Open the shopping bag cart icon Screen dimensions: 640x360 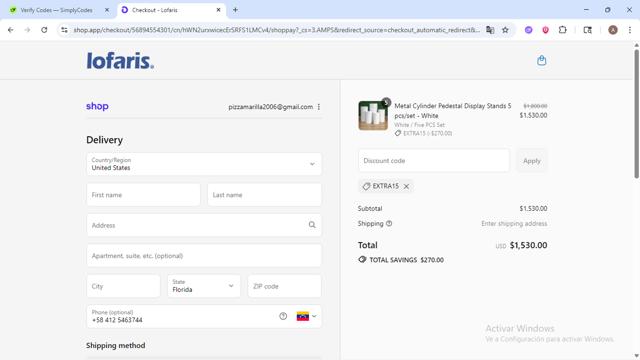click(542, 60)
